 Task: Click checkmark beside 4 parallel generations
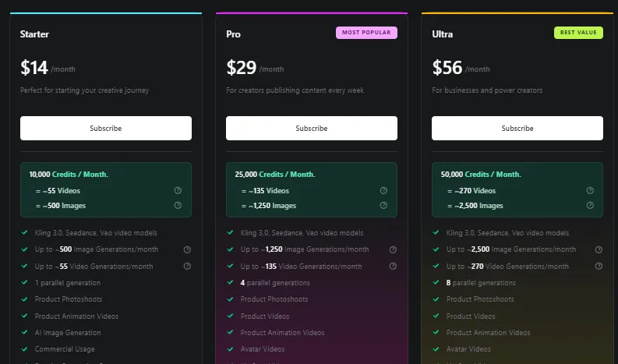230,282
